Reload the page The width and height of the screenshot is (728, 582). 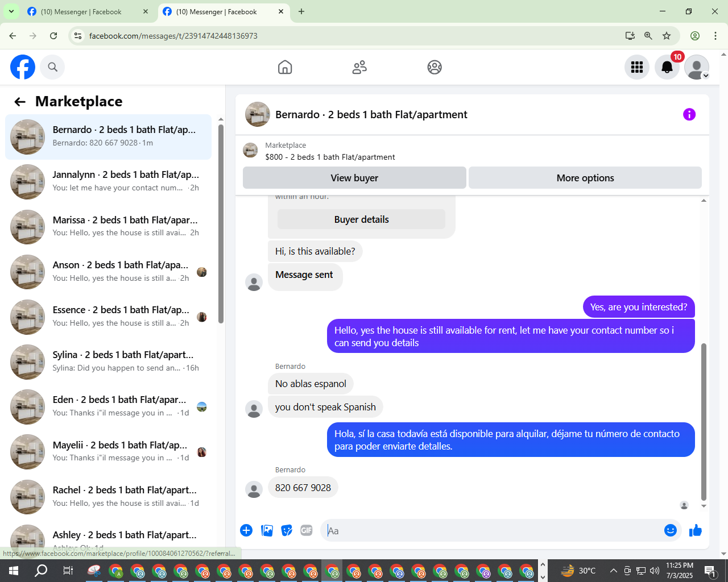[x=53, y=36]
